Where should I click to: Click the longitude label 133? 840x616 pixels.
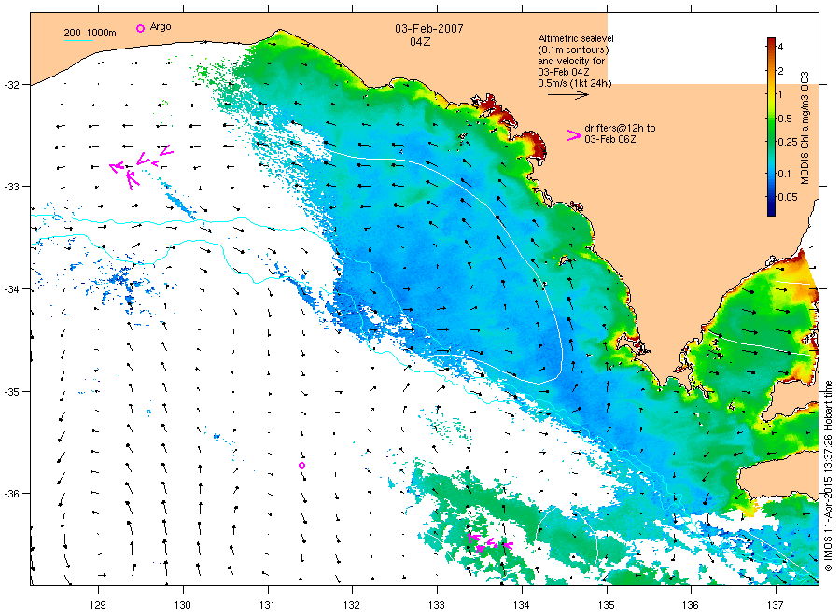[437, 606]
